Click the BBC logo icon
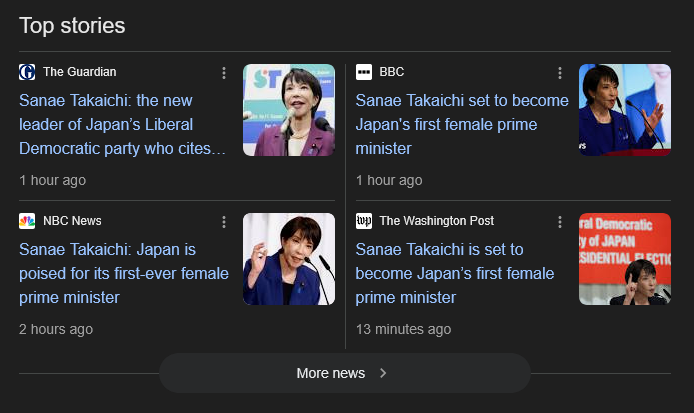 click(364, 72)
